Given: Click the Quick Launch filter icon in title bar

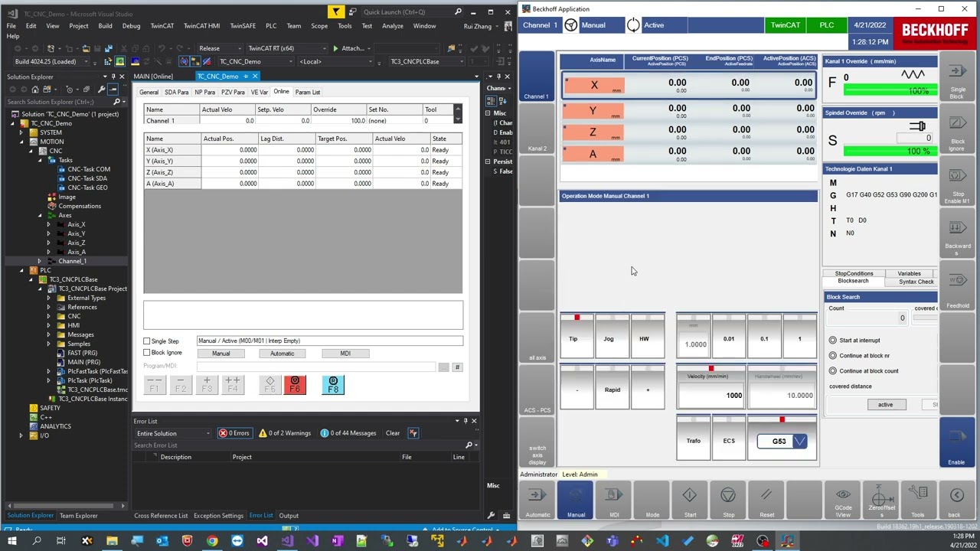Looking at the screenshot, I should (336, 12).
